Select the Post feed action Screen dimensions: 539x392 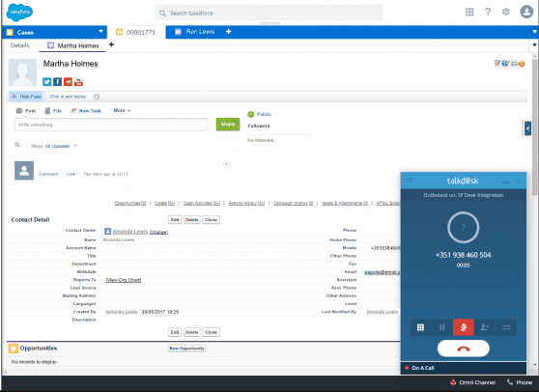(x=26, y=111)
